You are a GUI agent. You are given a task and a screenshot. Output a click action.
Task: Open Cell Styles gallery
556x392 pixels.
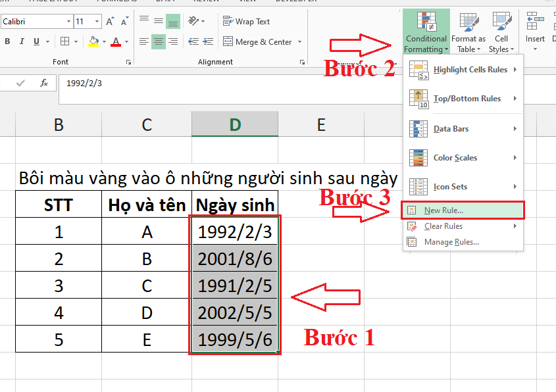click(501, 32)
